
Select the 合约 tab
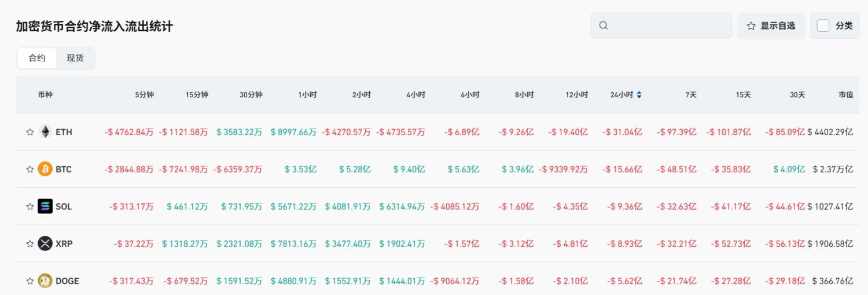[x=37, y=58]
